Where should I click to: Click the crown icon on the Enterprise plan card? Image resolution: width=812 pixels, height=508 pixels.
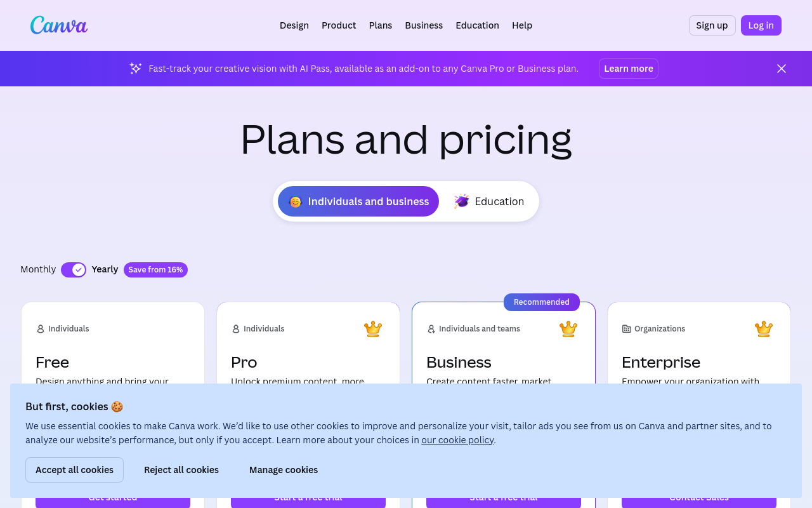click(764, 328)
